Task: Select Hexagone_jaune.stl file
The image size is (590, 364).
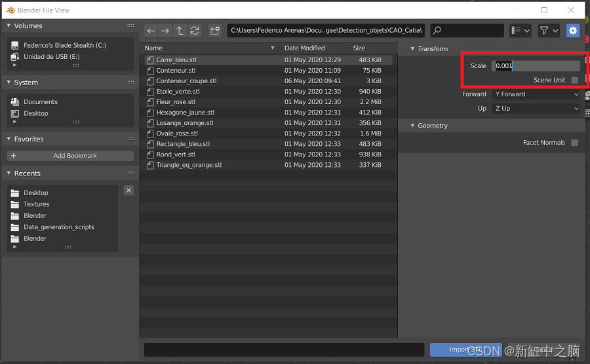Action: click(268, 113)
